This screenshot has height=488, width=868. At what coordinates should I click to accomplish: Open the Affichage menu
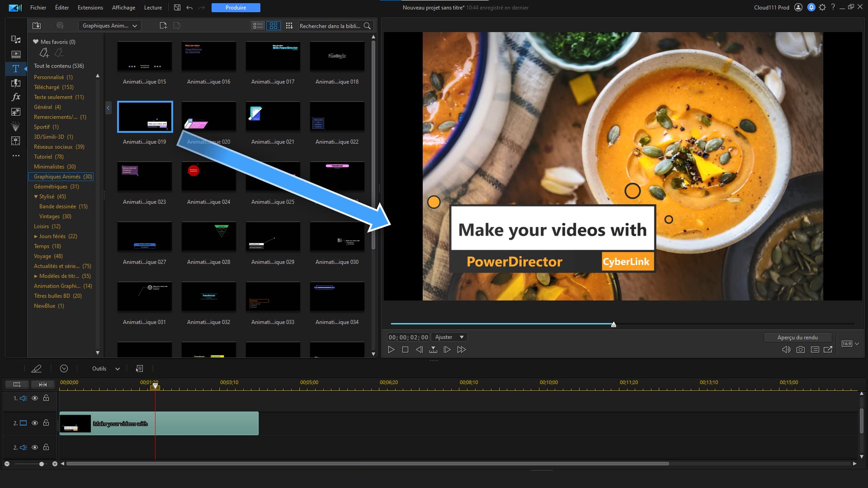tap(123, 8)
